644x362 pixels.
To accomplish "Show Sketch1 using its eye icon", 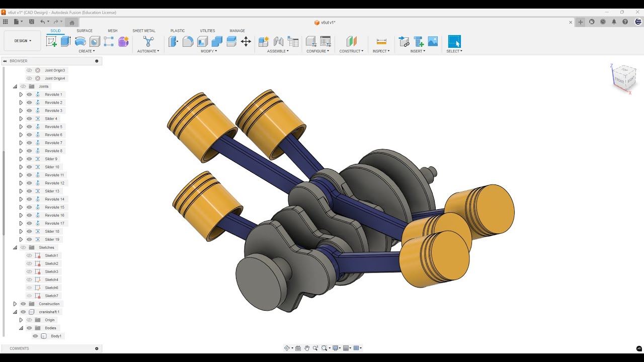I will (29, 255).
